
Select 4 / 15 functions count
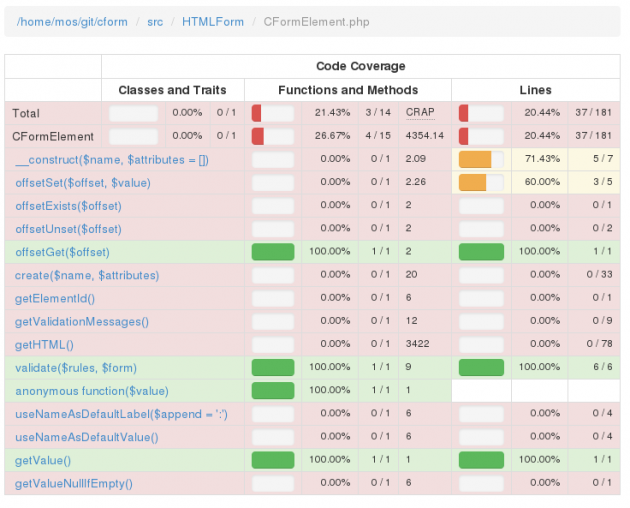(378, 136)
